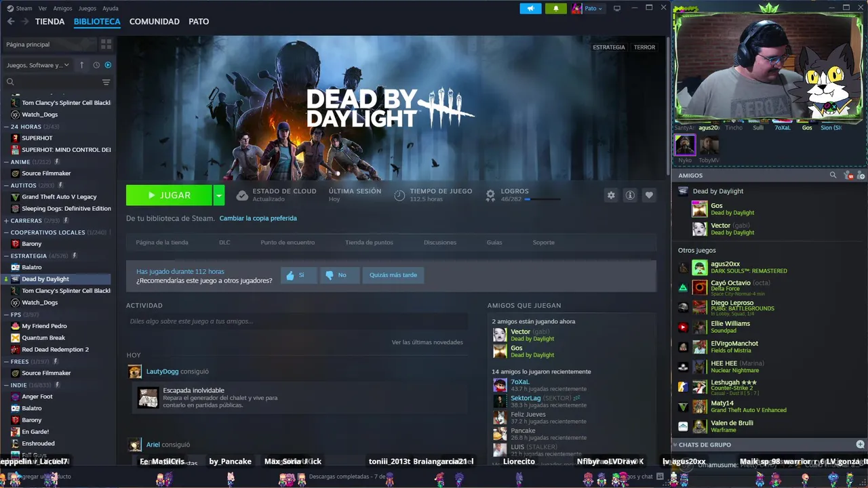This screenshot has width=868, height=488.
Task: Go forward with the navigation arrow
Action: pyautogui.click(x=25, y=22)
